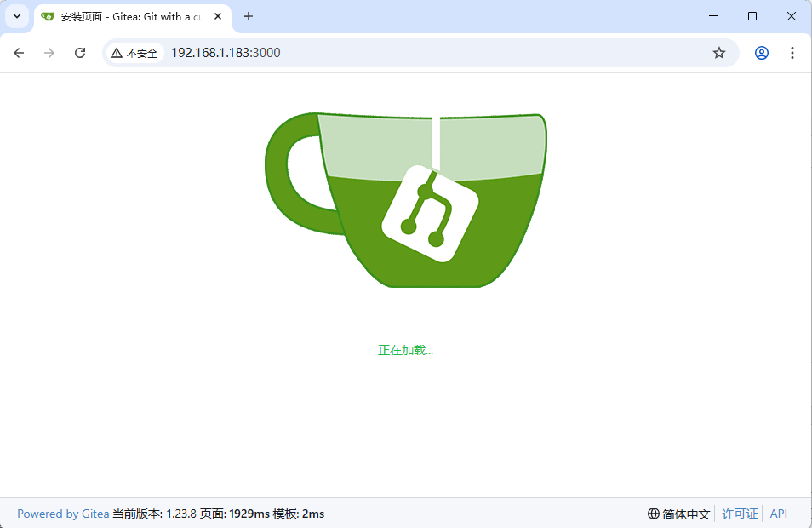Click the 模板: 2ms timing text
The width and height of the screenshot is (812, 528).
pos(298,514)
